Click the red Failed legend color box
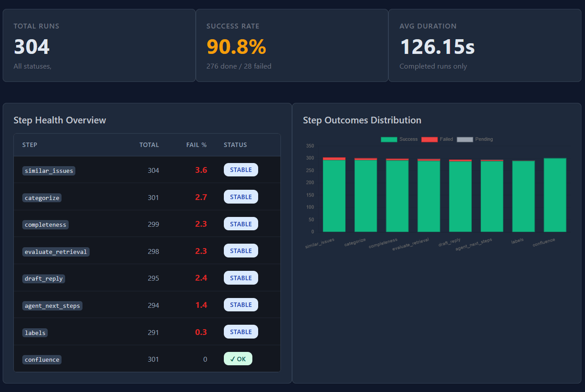This screenshot has height=392, width=585. pos(429,139)
